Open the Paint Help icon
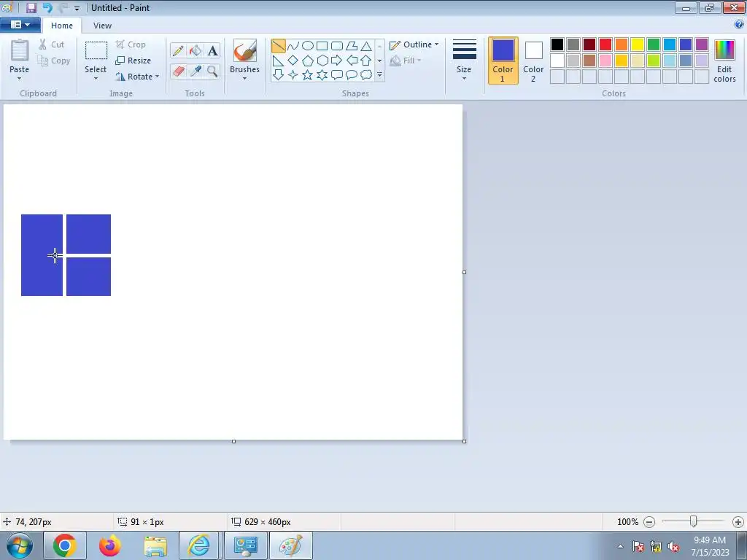 [x=739, y=24]
